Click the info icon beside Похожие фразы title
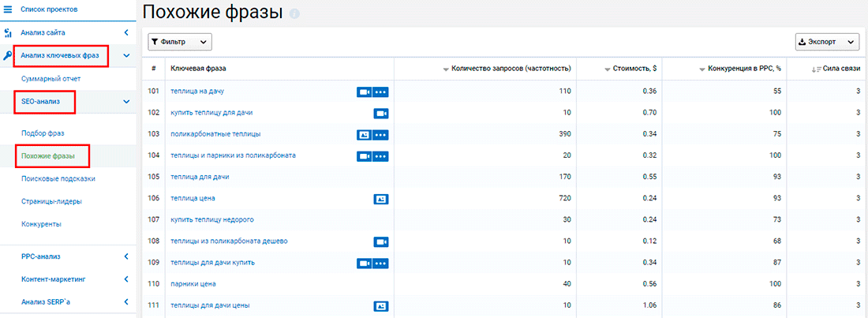Image resolution: width=868 pixels, height=318 pixels. point(295,14)
